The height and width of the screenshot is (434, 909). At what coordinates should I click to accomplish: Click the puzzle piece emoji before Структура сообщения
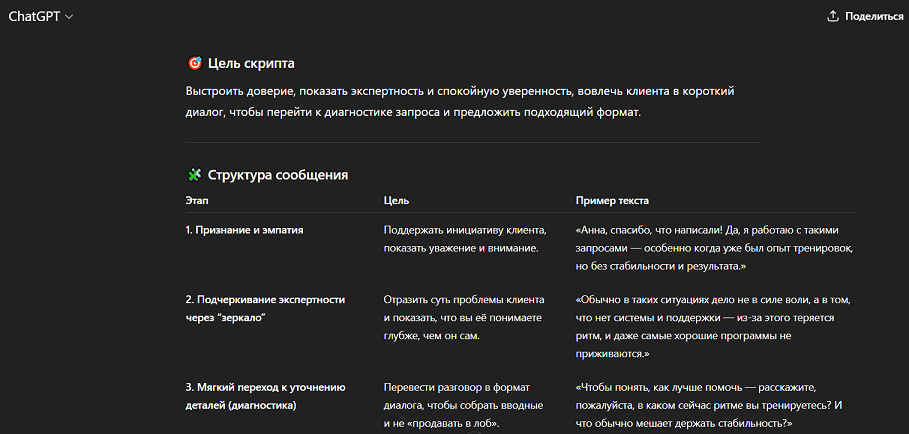pyautogui.click(x=194, y=175)
